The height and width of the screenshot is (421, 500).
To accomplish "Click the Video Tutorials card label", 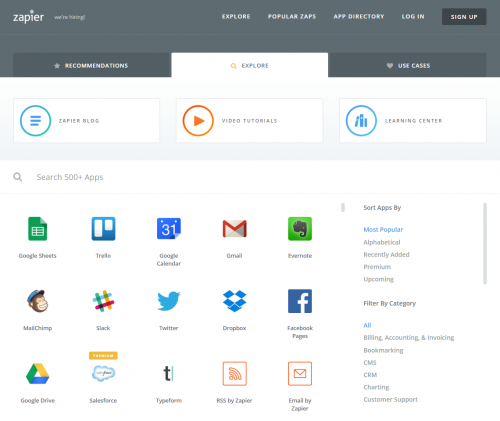I will (x=249, y=121).
